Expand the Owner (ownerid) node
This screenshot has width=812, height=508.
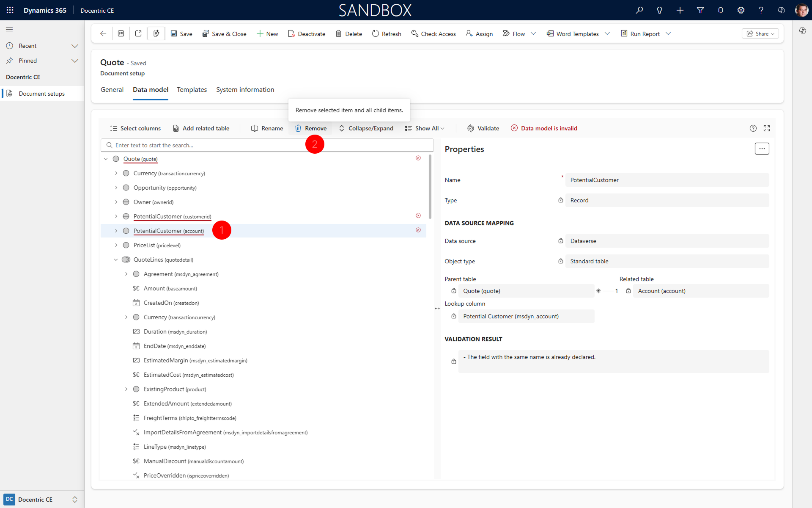click(116, 202)
